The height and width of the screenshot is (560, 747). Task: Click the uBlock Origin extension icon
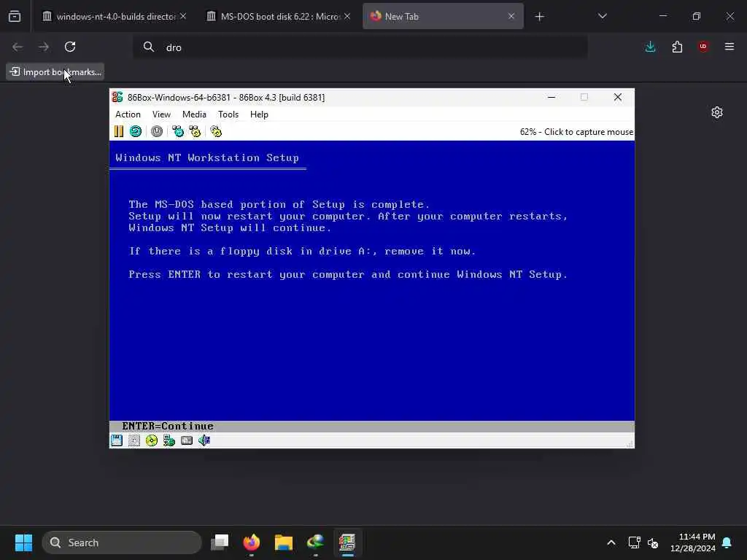pos(703,47)
